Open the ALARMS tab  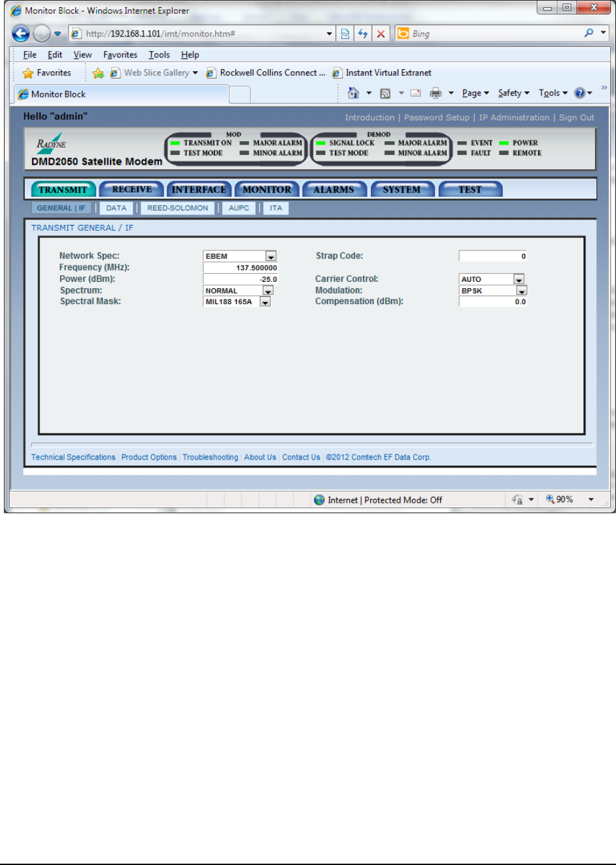point(334,190)
